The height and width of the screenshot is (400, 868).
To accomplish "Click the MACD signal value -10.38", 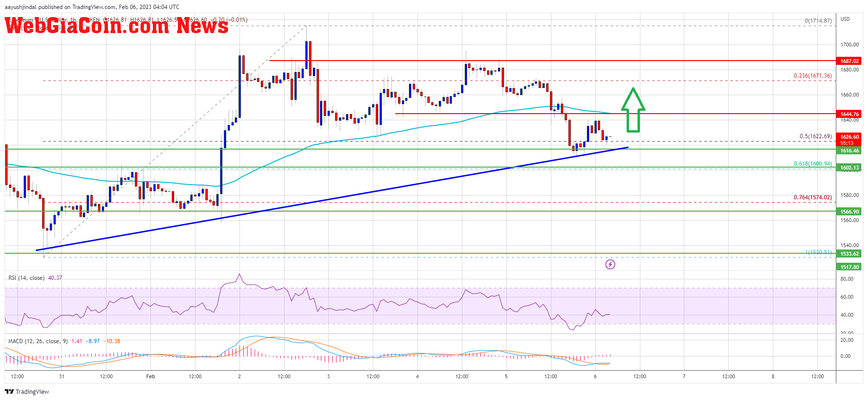I will tap(112, 341).
